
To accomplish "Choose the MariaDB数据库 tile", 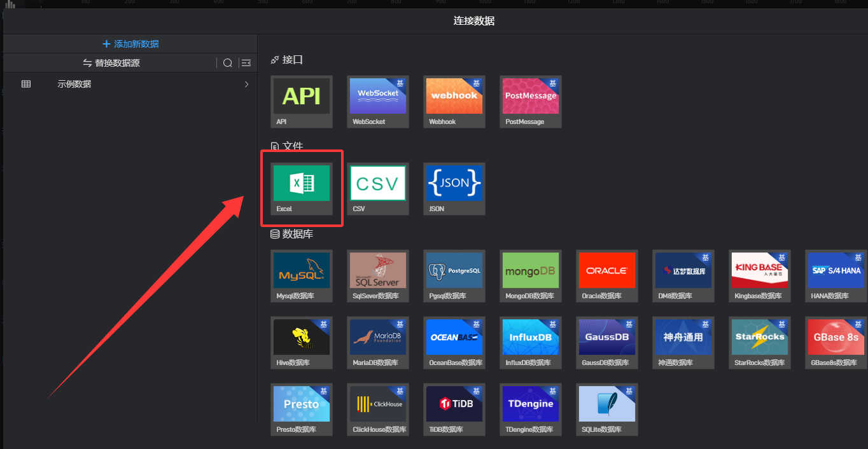I will [x=378, y=343].
